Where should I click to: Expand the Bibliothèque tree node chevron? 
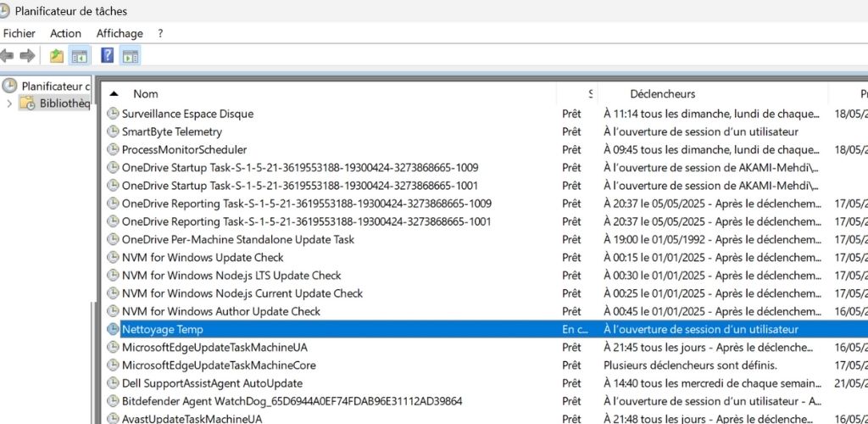click(x=9, y=103)
